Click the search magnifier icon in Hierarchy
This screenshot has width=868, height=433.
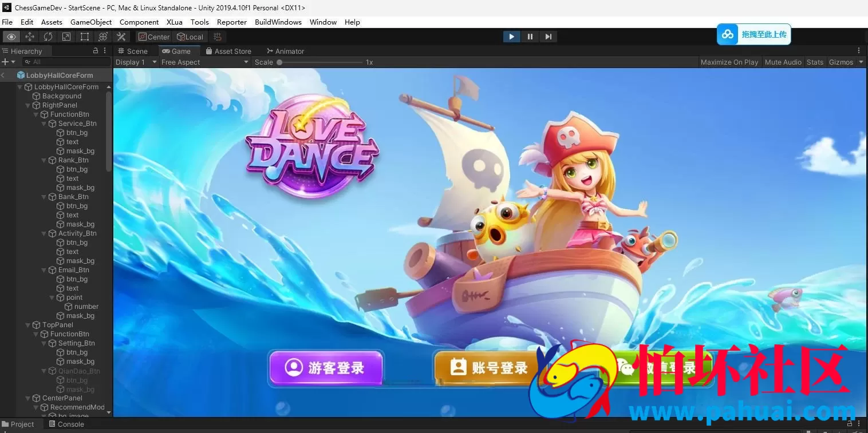[27, 62]
